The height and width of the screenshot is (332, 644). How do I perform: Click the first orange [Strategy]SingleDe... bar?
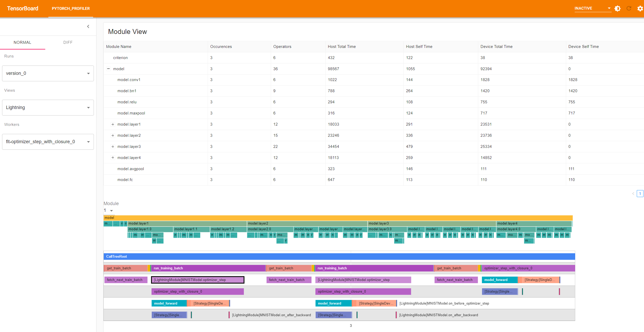[210, 303]
